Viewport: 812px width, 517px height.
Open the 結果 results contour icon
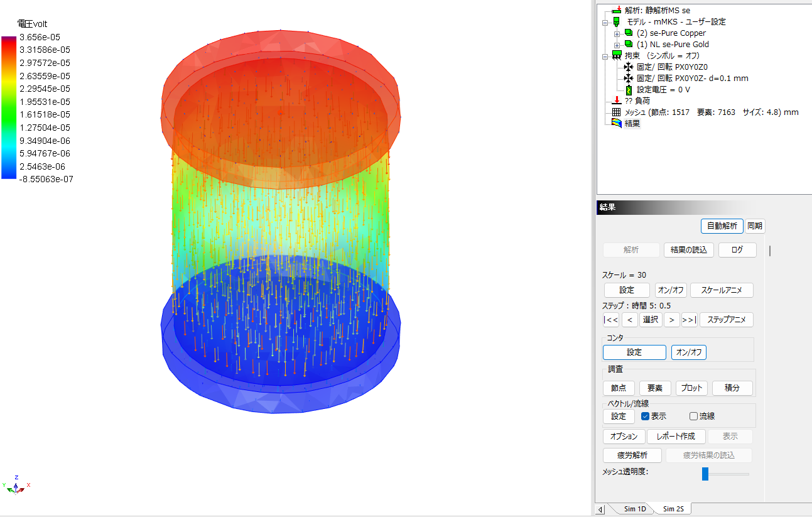click(x=617, y=124)
